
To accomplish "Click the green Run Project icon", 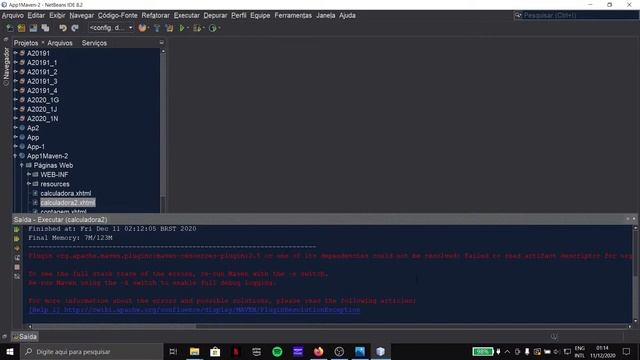I will tap(182, 28).
